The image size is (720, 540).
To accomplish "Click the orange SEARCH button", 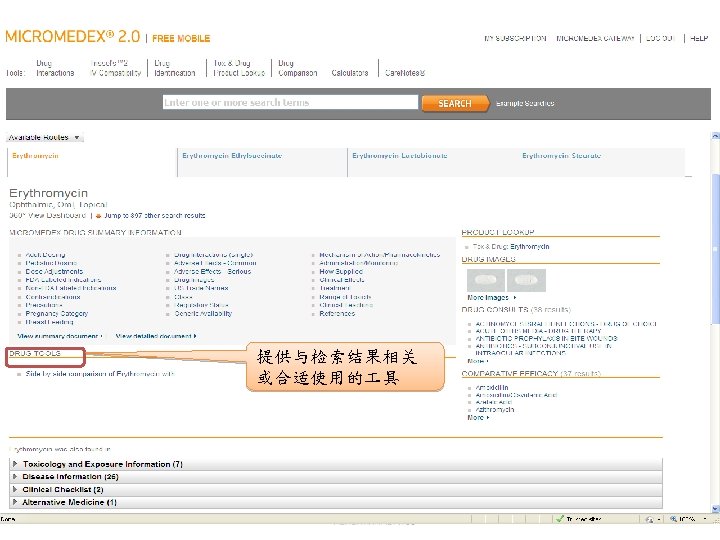I will click(x=455, y=103).
